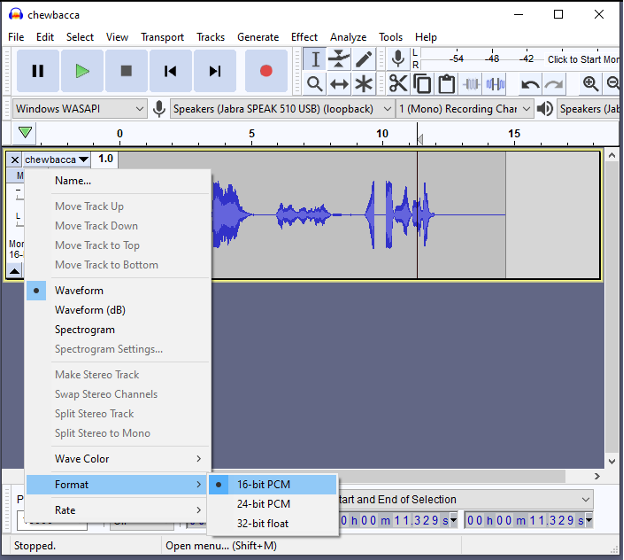The image size is (624, 560).
Task: Click the Pause playback button
Action: click(38, 71)
